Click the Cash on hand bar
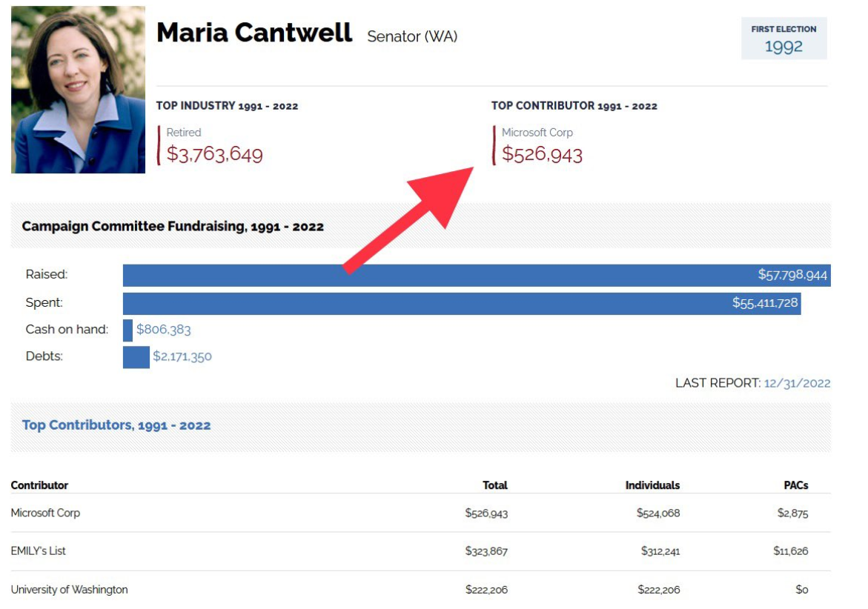The image size is (868, 609). (x=127, y=330)
